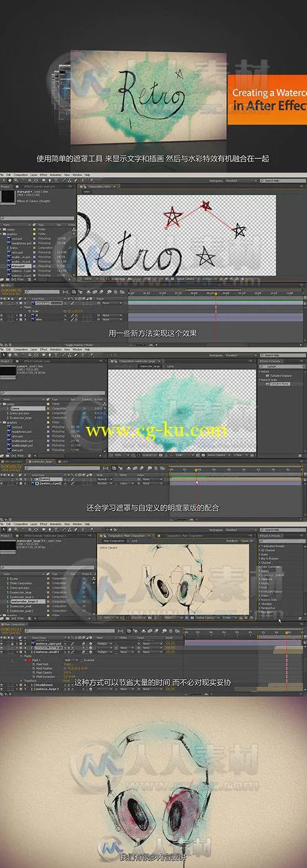Select 'watercolor_large 3' thumbnail in the headphones project panel
This screenshot has height=868, width=307.
tap(7, 545)
